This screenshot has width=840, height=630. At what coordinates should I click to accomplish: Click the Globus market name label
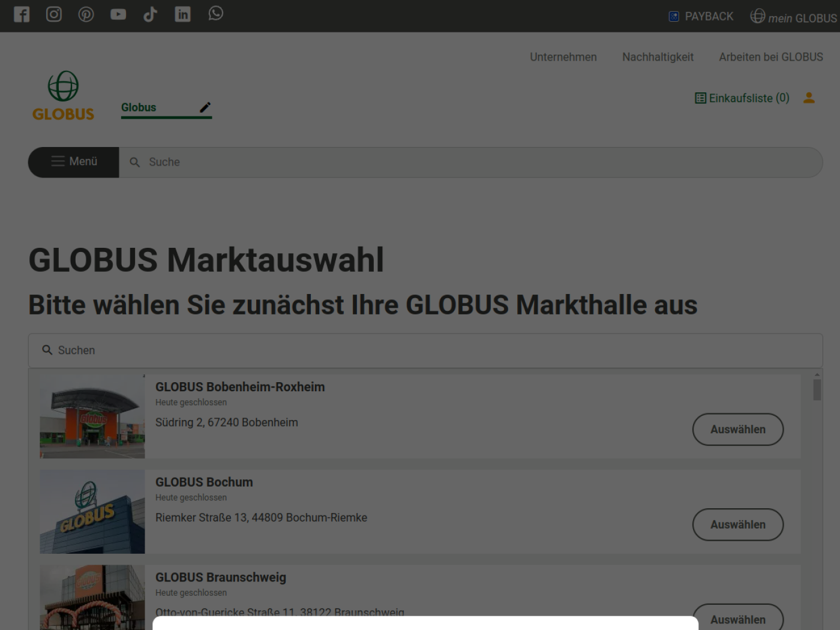click(x=139, y=107)
